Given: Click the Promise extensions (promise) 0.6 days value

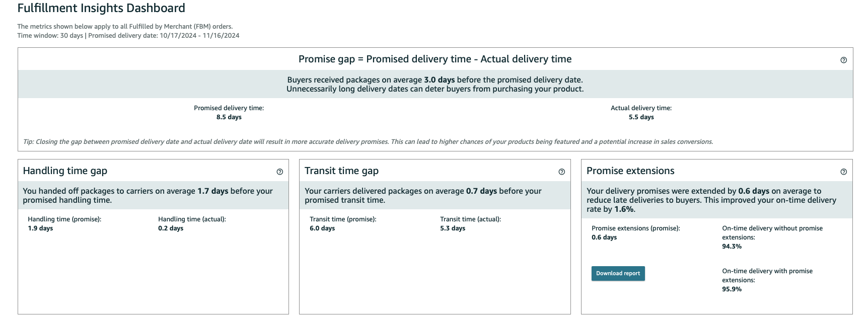Looking at the screenshot, I should 604,237.
